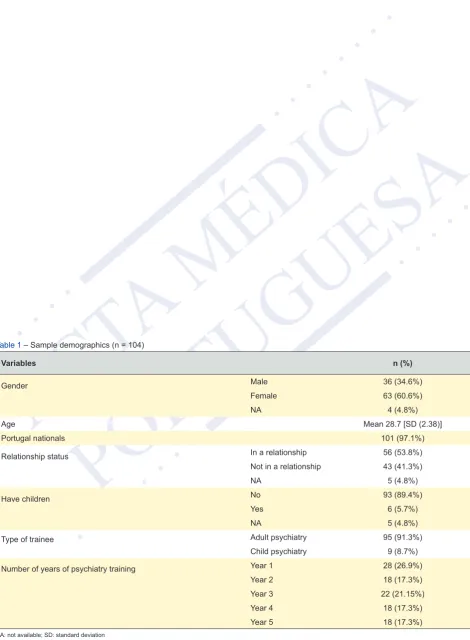Select 18 (17.3%) in the Year 5 row
This screenshot has width=470, height=640.
point(402,622)
